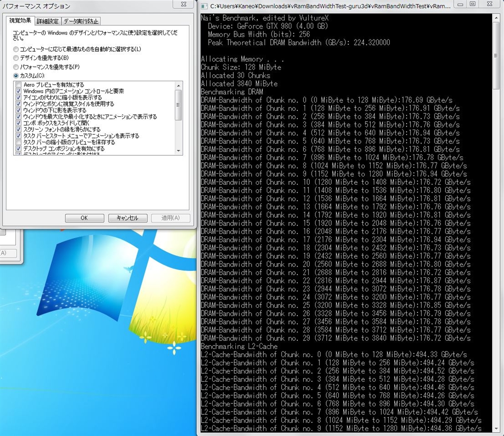Click the 'Nai's Benchmark, edited by VultureX' line
The height and width of the screenshot is (436, 504).
tap(264, 18)
